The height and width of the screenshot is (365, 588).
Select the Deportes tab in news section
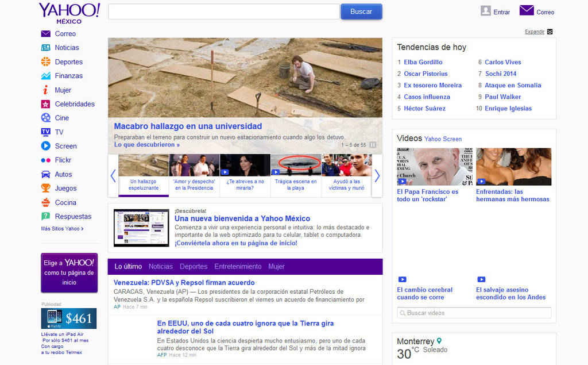pos(194,267)
